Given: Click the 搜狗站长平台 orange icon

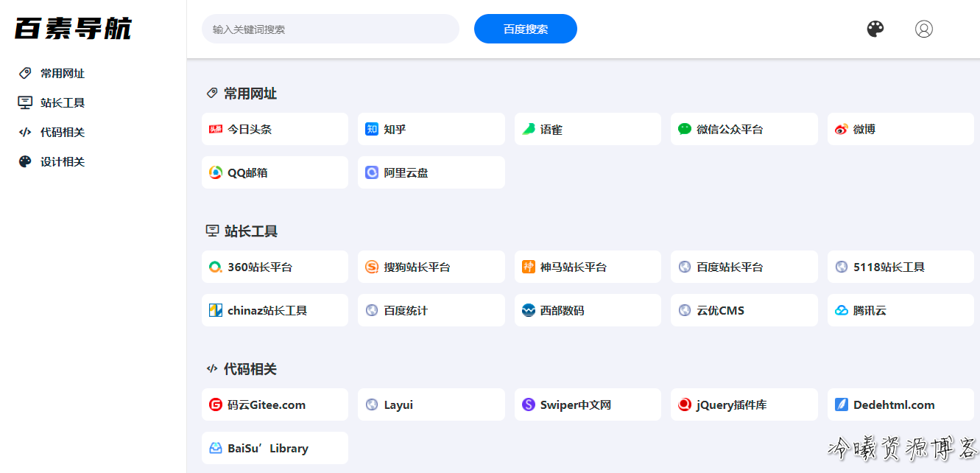Looking at the screenshot, I should [372, 267].
